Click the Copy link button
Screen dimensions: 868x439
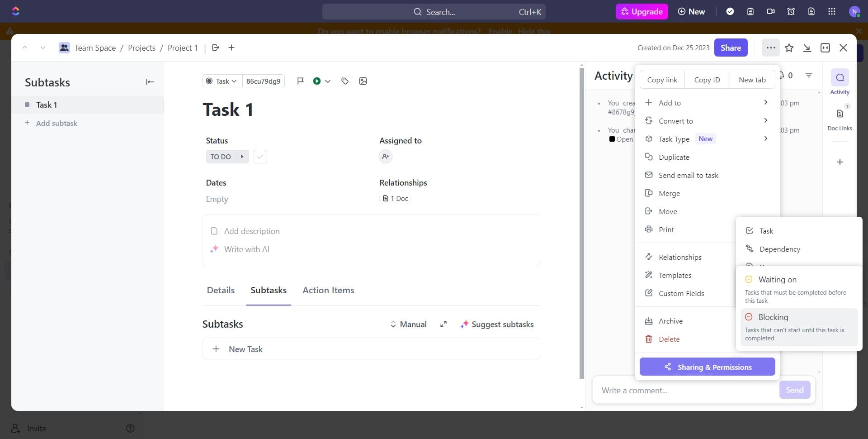[x=662, y=80]
